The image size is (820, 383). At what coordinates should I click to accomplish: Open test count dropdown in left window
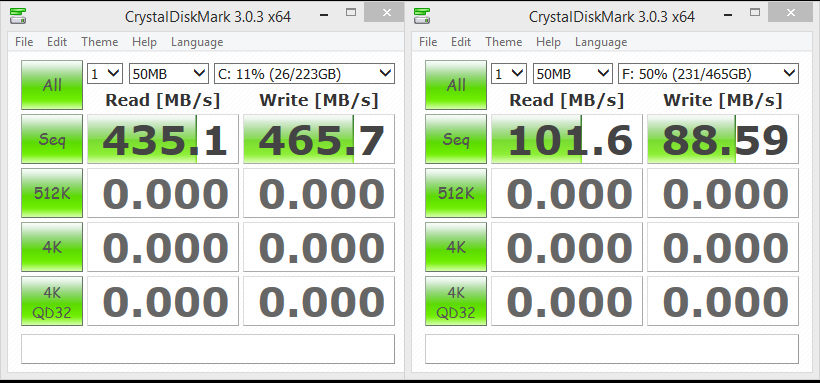click(105, 74)
